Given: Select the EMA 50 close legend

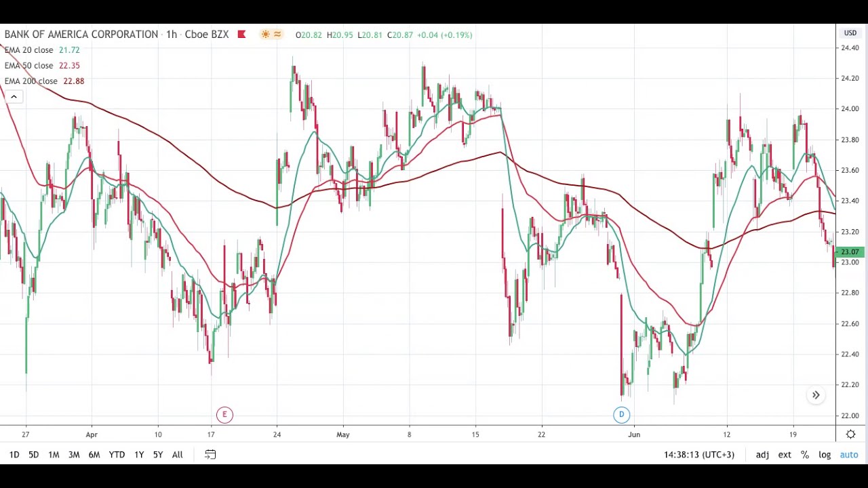Looking at the screenshot, I should coord(28,66).
